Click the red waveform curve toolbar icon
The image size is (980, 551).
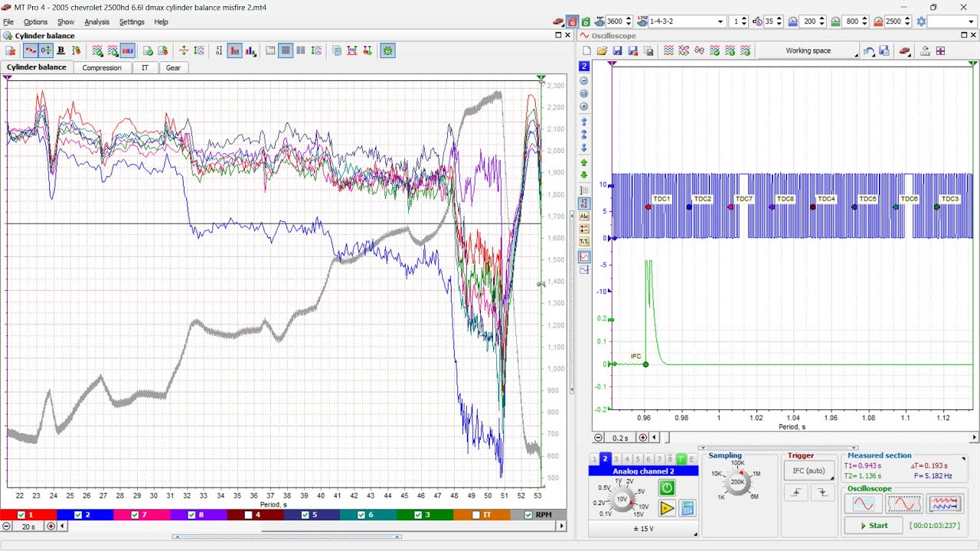pos(31,51)
